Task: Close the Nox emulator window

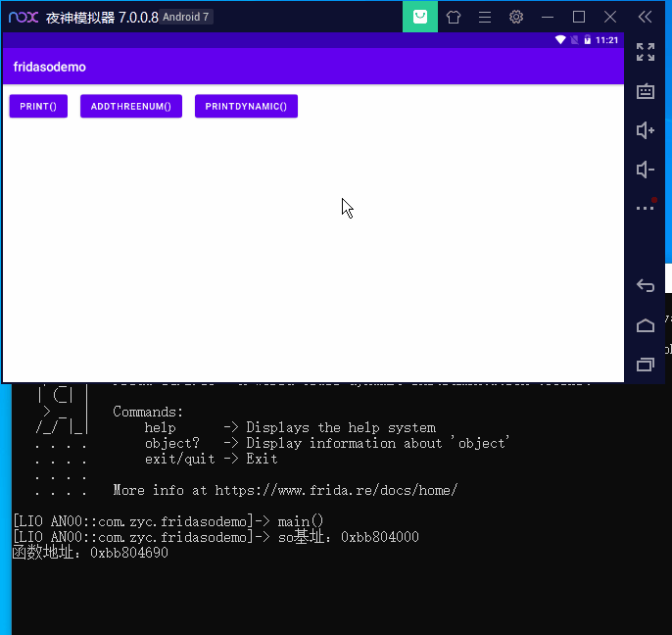Action: (x=610, y=18)
